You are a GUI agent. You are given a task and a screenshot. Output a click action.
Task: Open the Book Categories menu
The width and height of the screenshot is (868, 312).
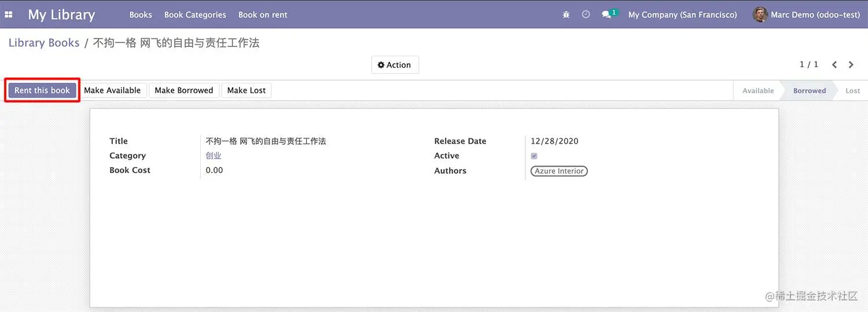[x=195, y=14]
